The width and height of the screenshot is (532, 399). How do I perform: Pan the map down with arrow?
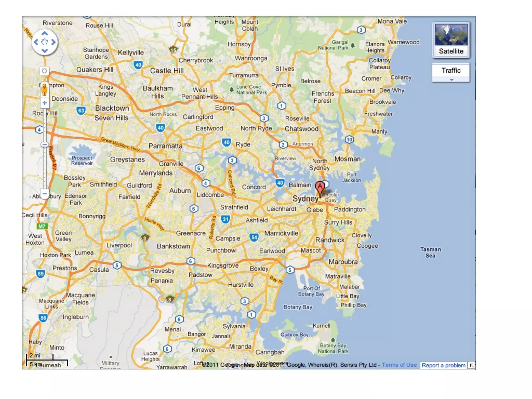45,51
